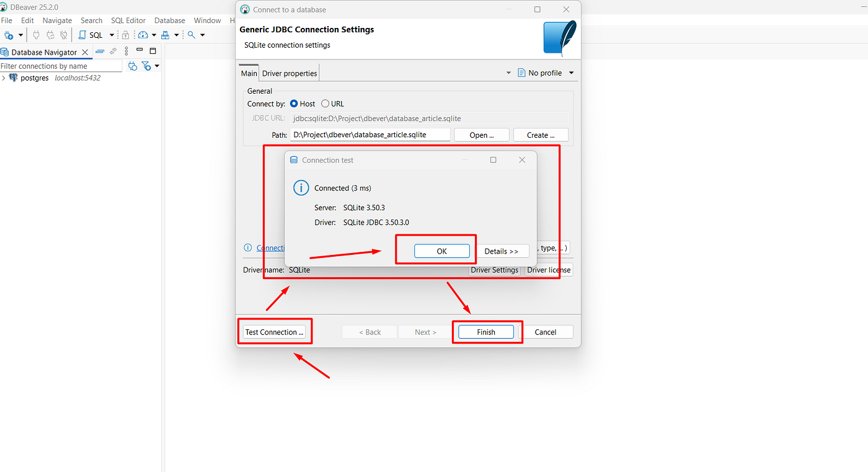Close the Connection test dialog

(522, 160)
